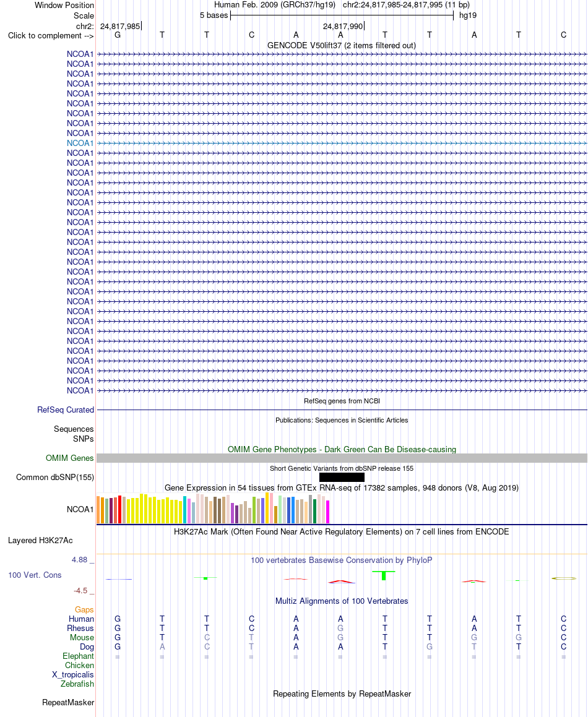Open the RefSeq Curated track label
588x717 pixels.
(66, 410)
